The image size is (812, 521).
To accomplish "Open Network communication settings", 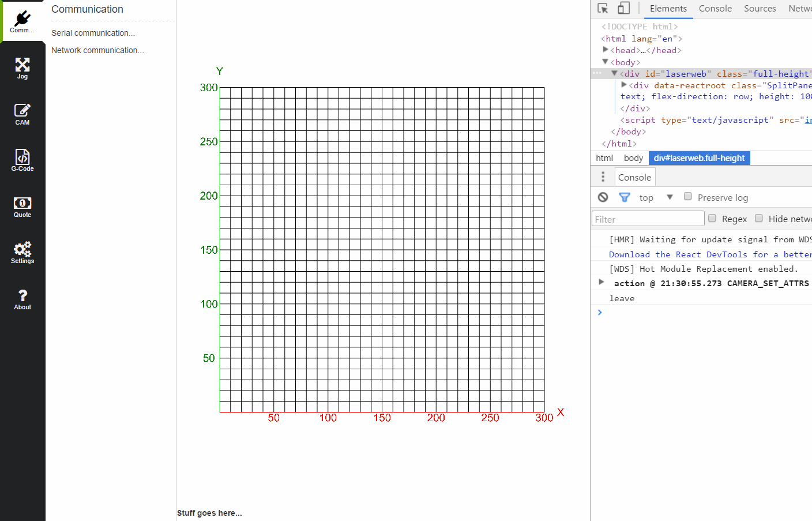I will tap(97, 50).
